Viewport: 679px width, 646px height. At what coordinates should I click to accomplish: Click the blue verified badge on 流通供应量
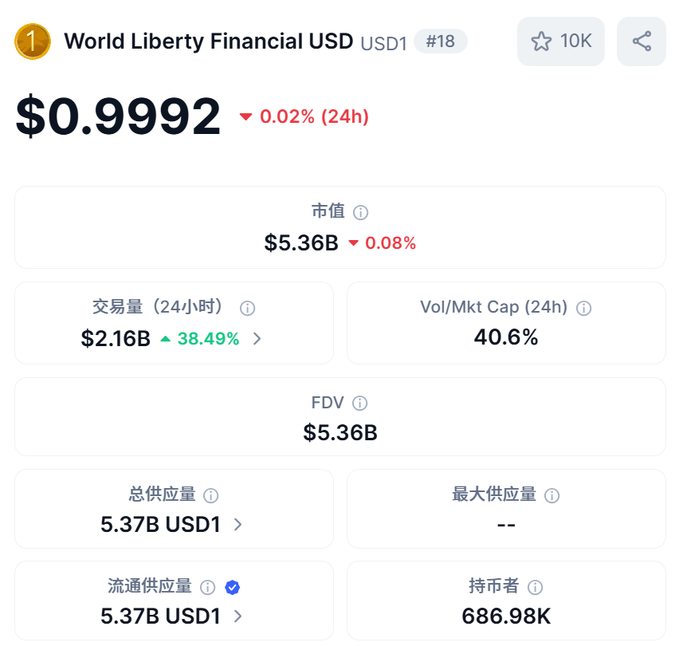(232, 587)
